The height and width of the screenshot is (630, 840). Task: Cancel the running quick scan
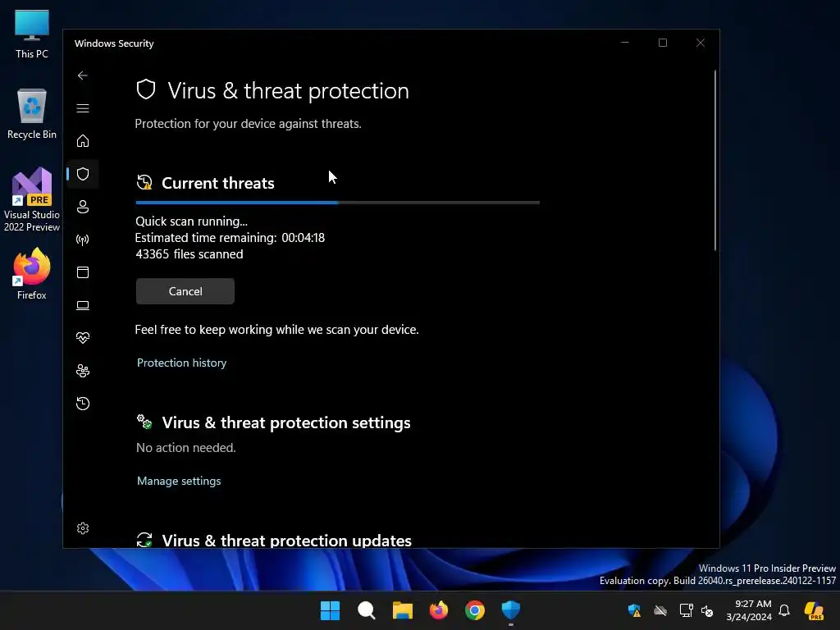[185, 291]
